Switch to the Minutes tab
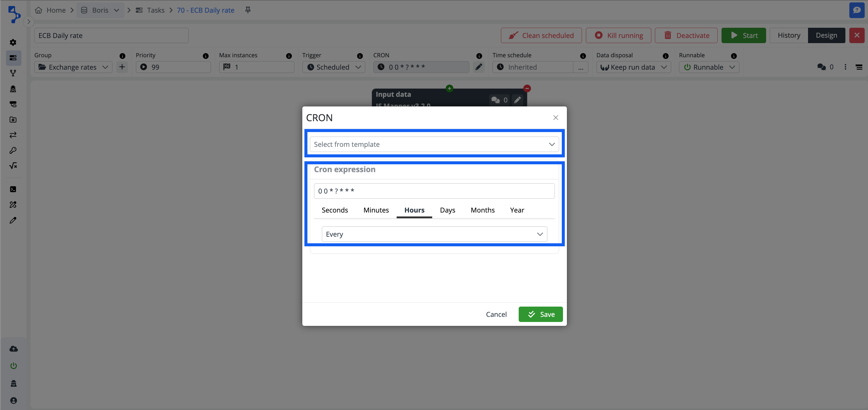This screenshot has width=868, height=410. tap(376, 210)
